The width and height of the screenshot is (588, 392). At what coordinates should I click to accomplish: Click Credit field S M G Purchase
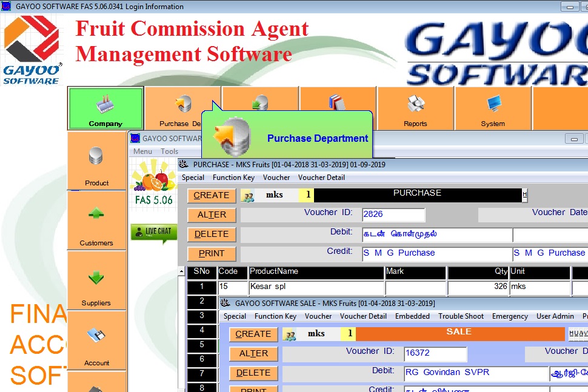pyautogui.click(x=437, y=254)
